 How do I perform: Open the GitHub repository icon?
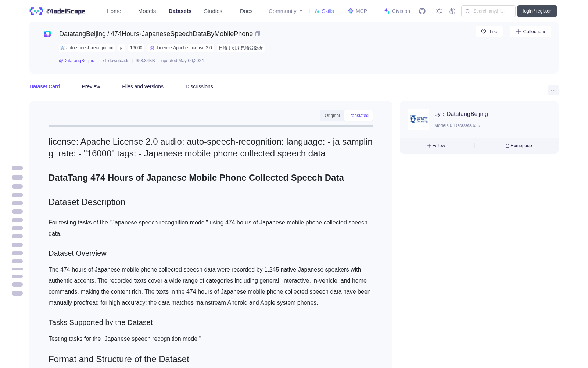[422, 11]
